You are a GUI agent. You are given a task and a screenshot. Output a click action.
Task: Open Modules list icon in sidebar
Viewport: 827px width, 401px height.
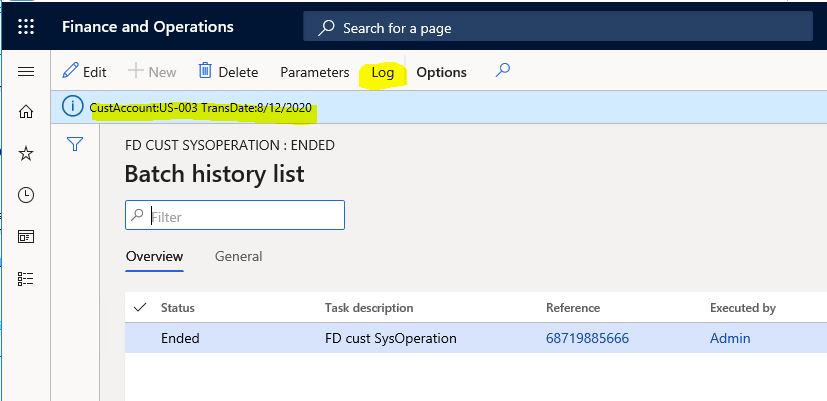coord(26,279)
